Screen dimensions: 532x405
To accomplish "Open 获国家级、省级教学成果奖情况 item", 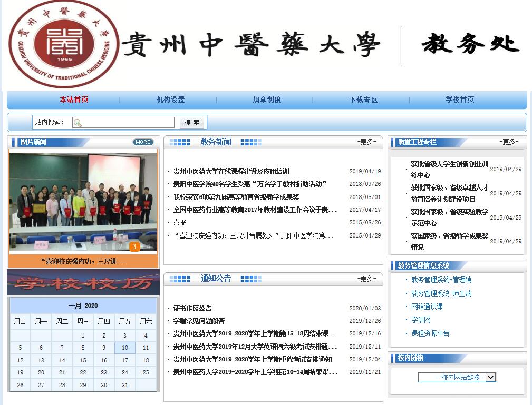I will [x=450, y=241].
